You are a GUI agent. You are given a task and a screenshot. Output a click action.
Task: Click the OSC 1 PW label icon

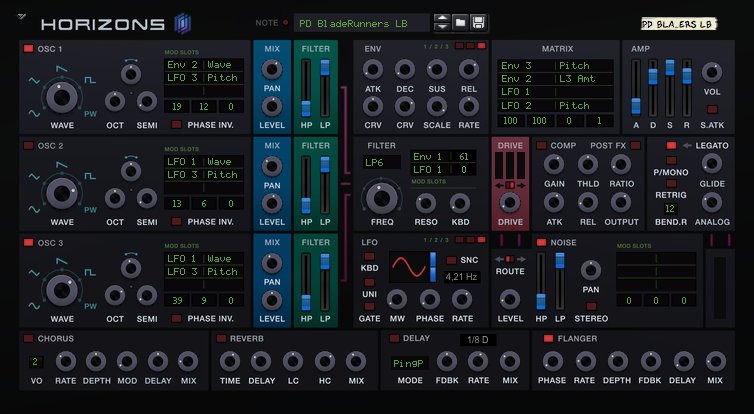[90, 114]
